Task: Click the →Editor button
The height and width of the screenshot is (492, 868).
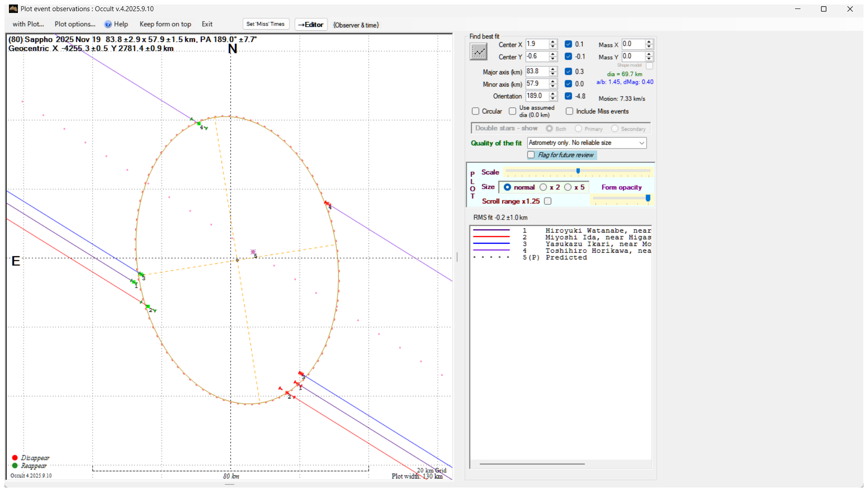Action: pyautogui.click(x=311, y=25)
